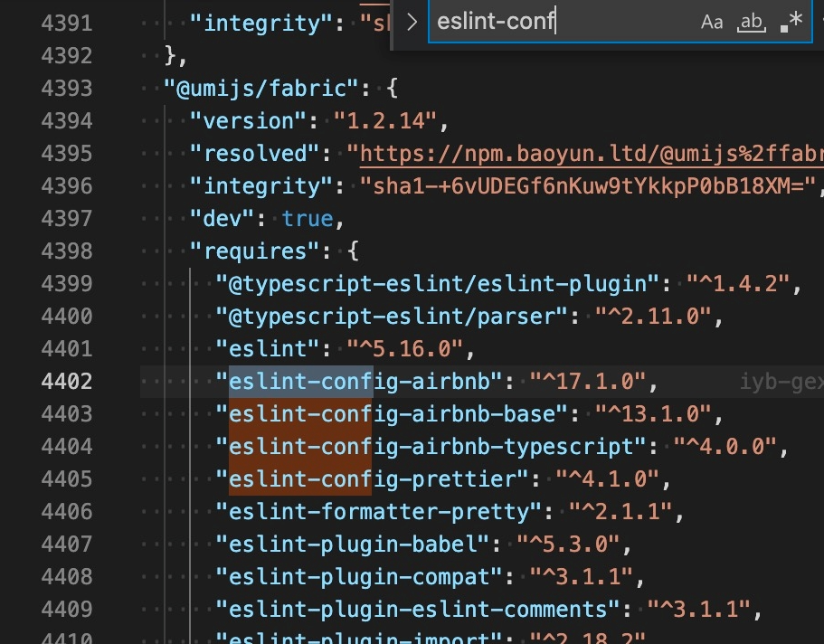Click the "version" key on line 4394
This screenshot has height=644, width=824.
248,121
